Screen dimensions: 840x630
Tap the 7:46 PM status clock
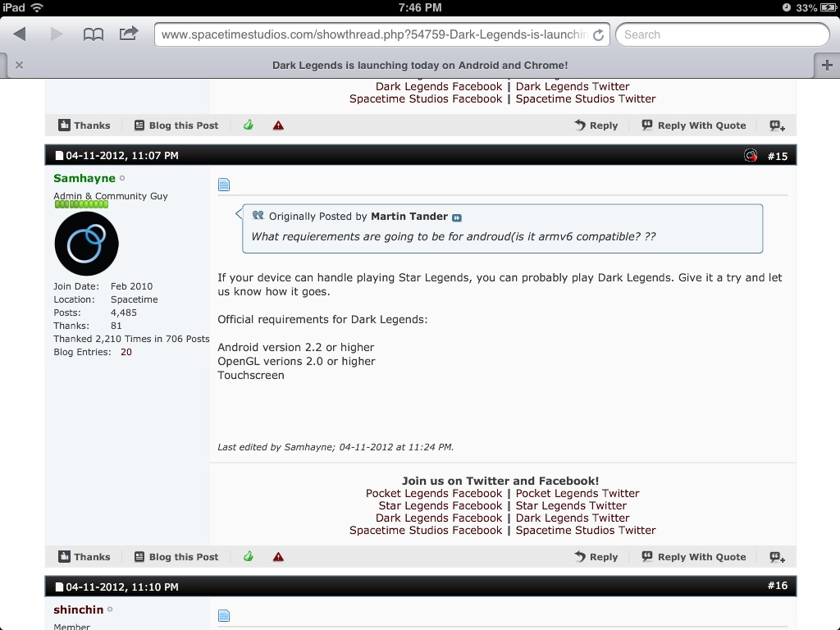pos(420,7)
